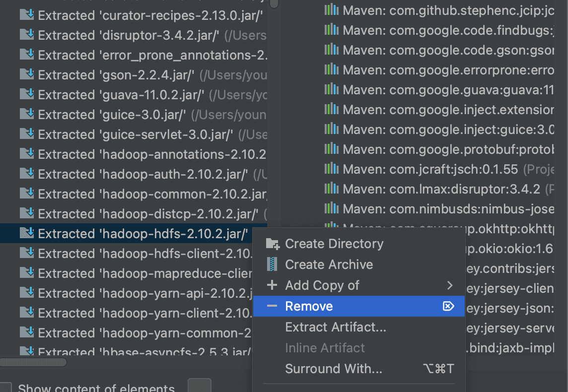Click the Maven library icon for com.jcraft:jsch
Viewport: 568px width, 392px height.
pyautogui.click(x=331, y=169)
